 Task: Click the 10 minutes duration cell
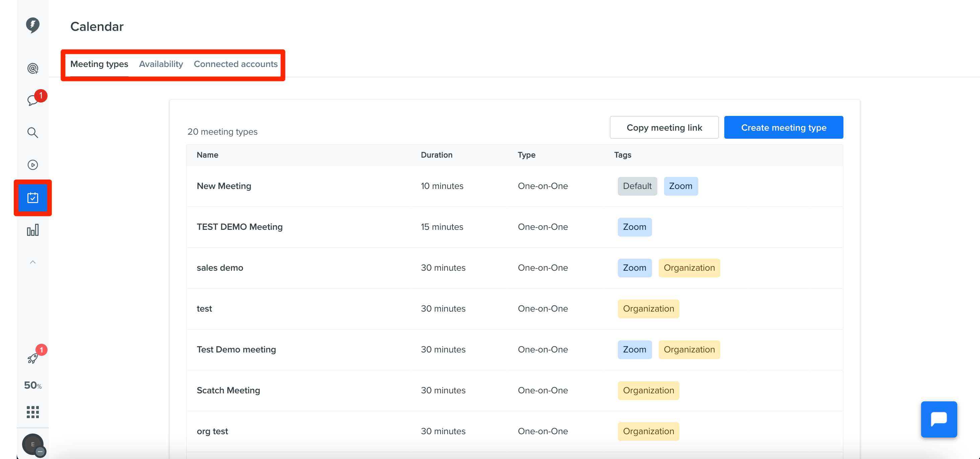(x=442, y=186)
